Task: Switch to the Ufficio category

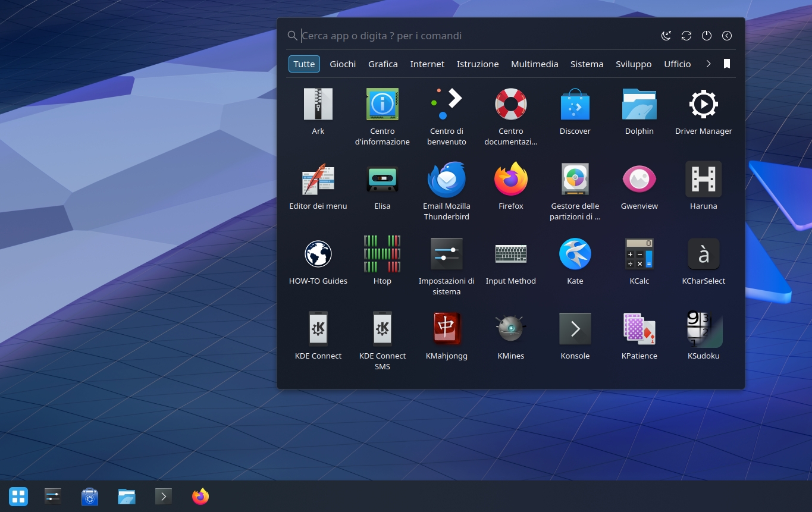Action: pyautogui.click(x=678, y=64)
